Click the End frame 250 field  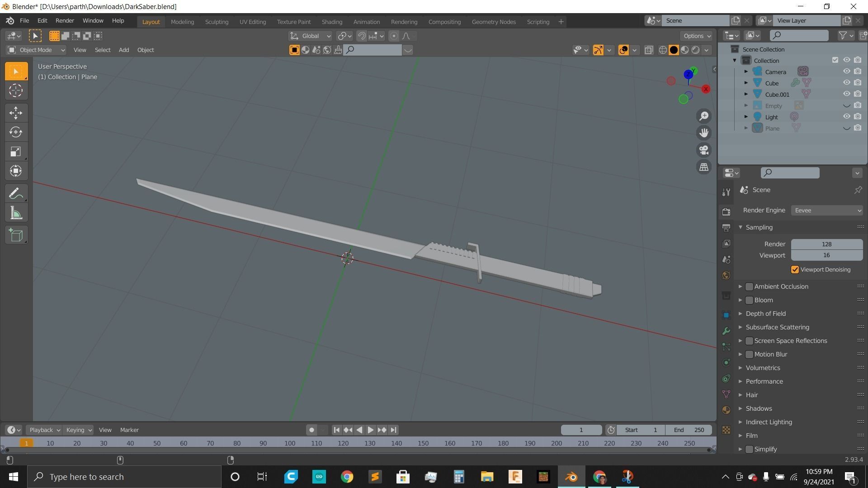coord(689,430)
